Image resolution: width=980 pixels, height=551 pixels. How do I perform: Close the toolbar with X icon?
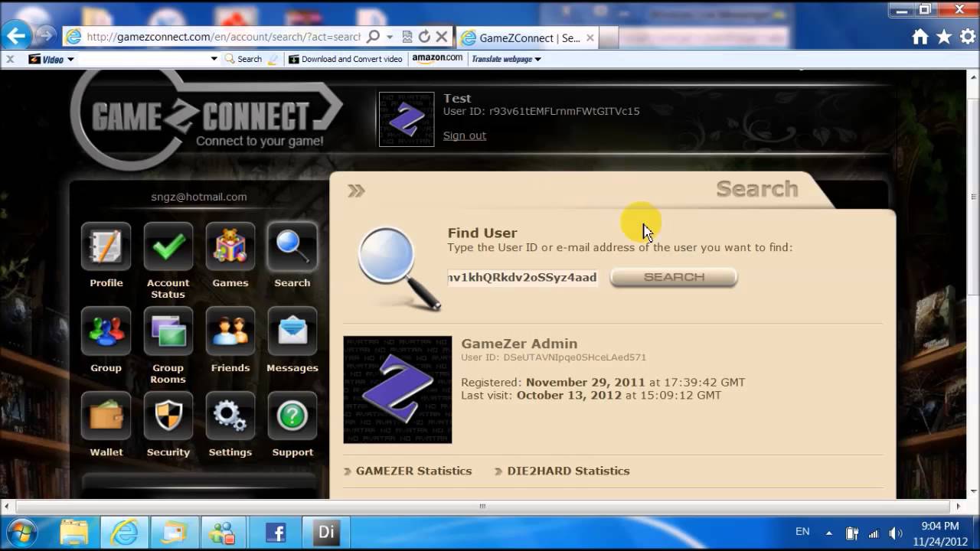click(x=10, y=59)
